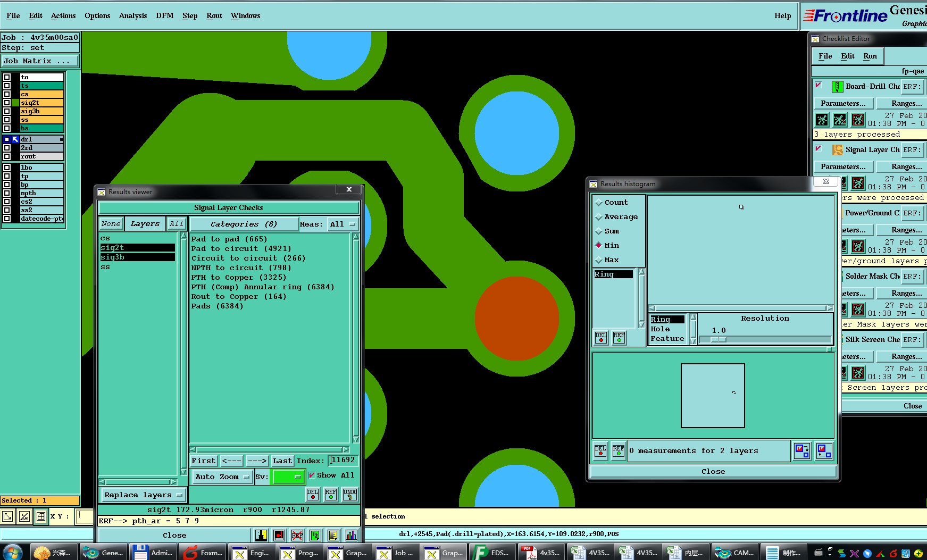
Task: Click the crossed-out REF icon
Action: pyautogui.click(x=297, y=535)
